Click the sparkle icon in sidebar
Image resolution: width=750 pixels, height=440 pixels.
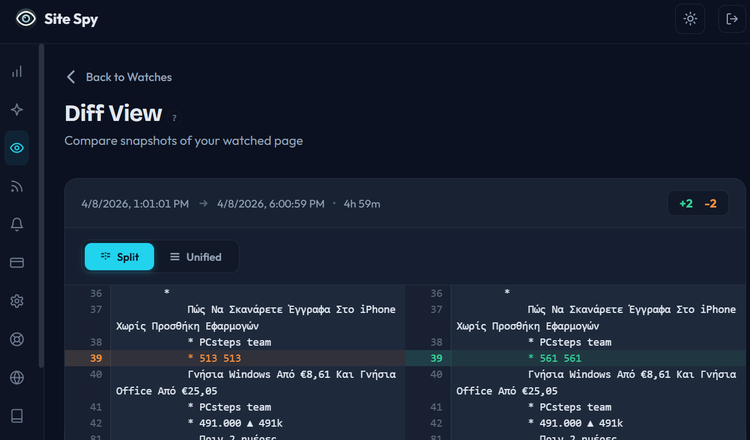pyautogui.click(x=16, y=110)
